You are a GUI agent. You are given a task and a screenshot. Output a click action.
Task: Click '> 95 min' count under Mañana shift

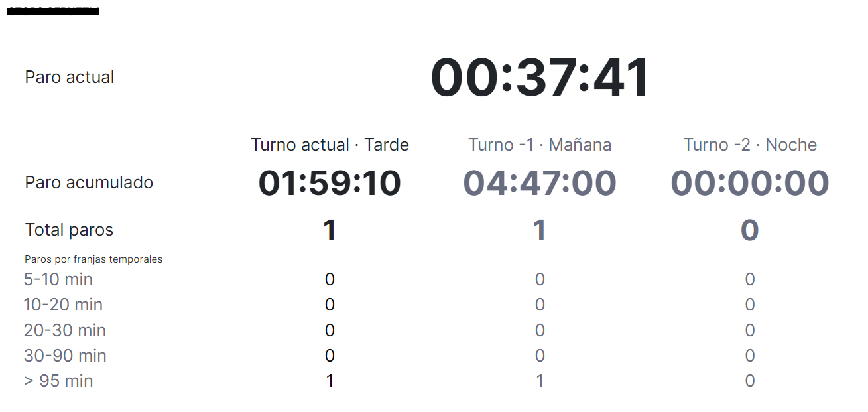(540, 381)
